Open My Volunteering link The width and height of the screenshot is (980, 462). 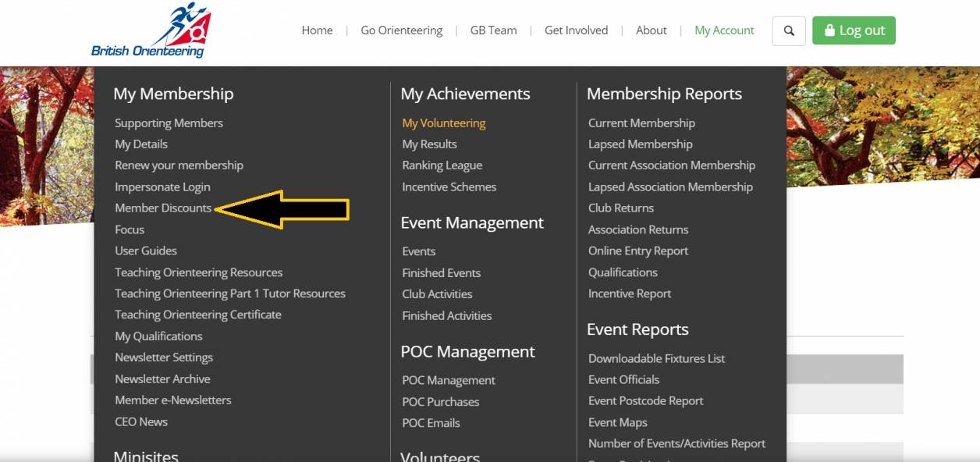pyautogui.click(x=443, y=123)
